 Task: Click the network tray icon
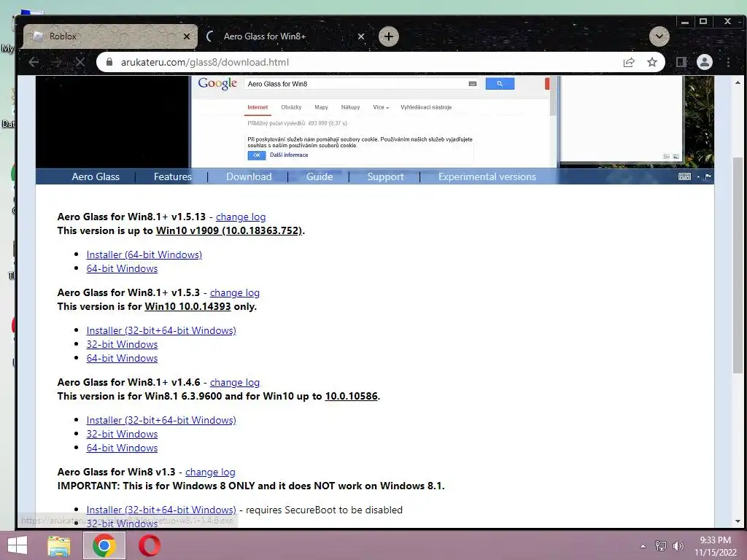(x=661, y=545)
